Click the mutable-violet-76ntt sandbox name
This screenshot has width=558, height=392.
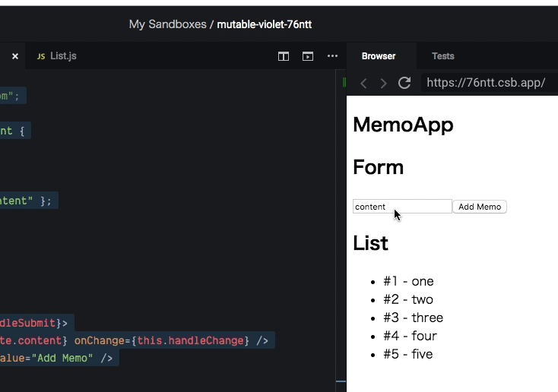264,24
